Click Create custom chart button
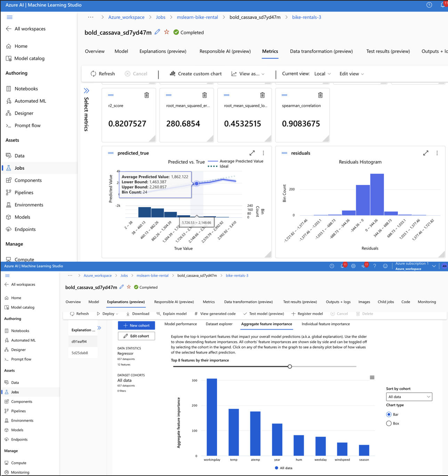The image size is (448, 476). (x=196, y=74)
